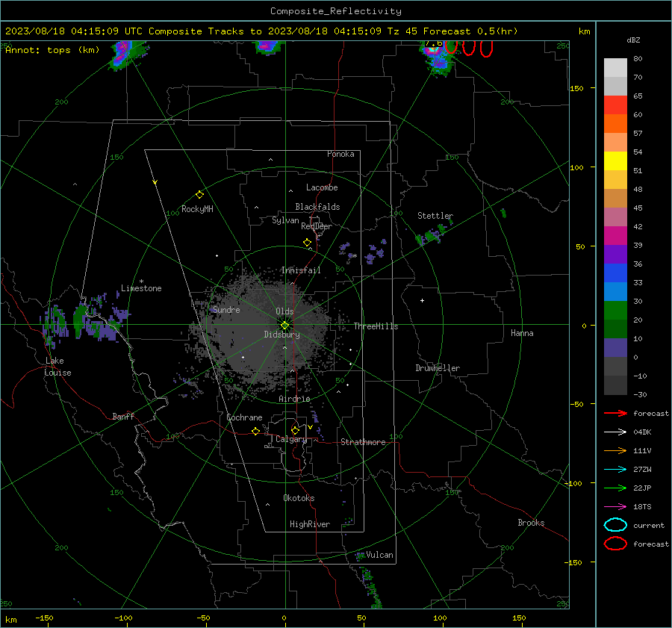This screenshot has height=628, width=672.
Task: Click yellow diamond marker near RockyMH
Action: 199,195
